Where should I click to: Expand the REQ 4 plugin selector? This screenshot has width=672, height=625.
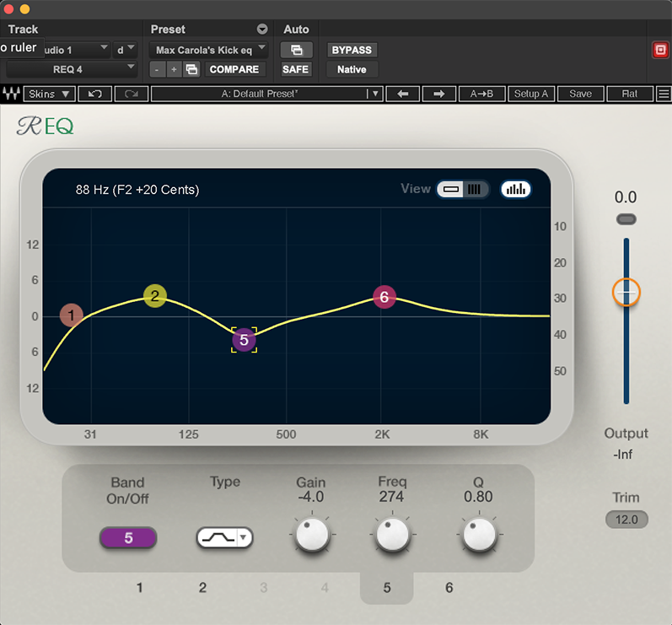(x=71, y=69)
